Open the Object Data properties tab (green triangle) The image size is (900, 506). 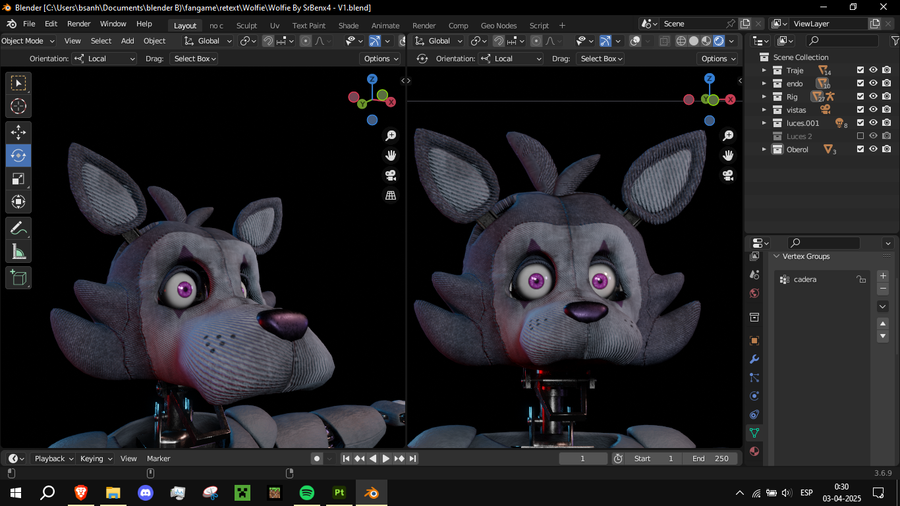tap(755, 433)
